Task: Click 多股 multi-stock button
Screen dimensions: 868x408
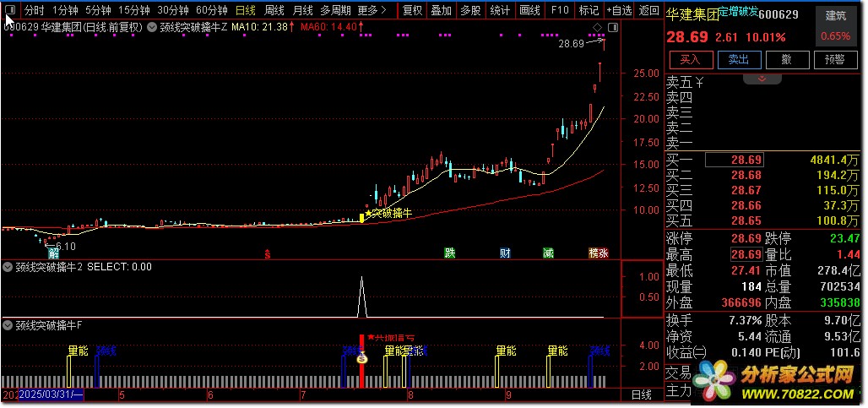Action: click(470, 10)
